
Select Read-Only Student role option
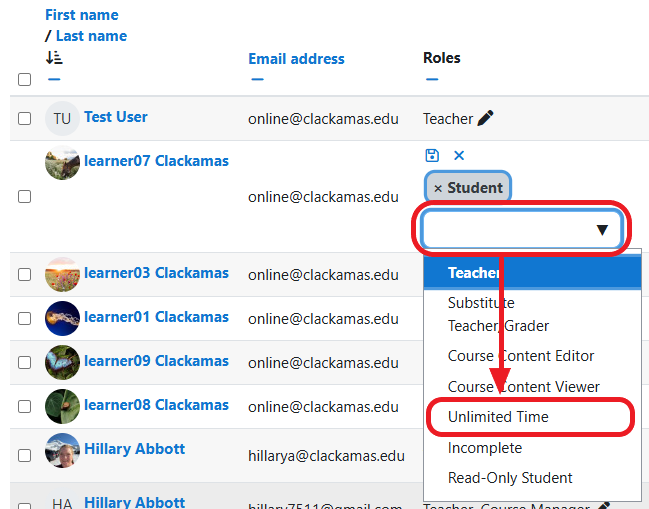[510, 478]
